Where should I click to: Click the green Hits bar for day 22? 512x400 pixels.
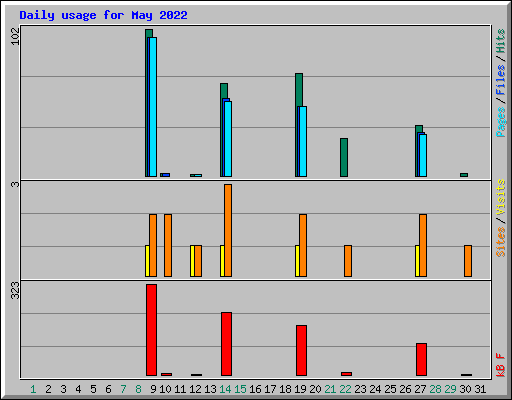344,157
